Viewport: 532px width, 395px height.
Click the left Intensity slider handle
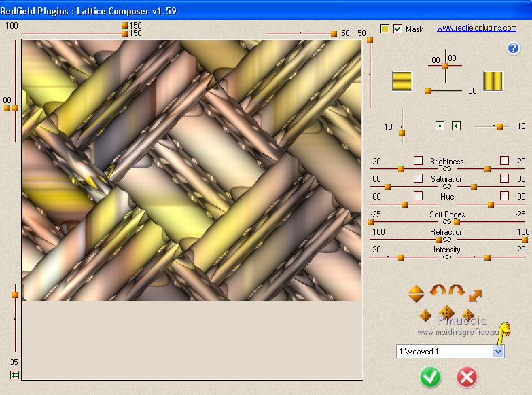(x=401, y=258)
